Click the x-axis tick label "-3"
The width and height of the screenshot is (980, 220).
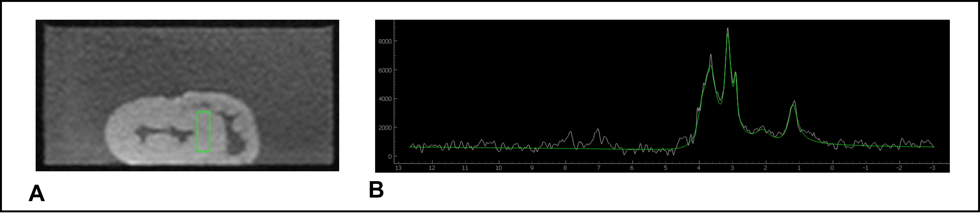(x=932, y=168)
